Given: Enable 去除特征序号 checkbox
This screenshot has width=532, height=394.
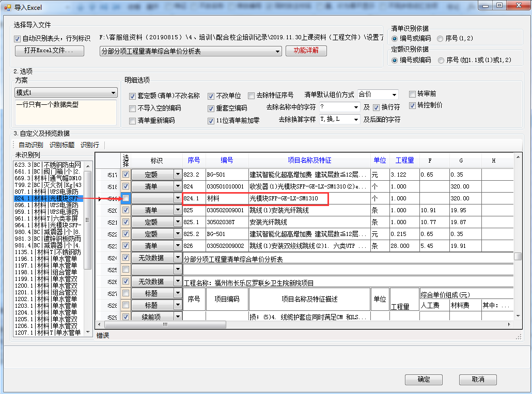Looking at the screenshot, I should coord(251,96).
